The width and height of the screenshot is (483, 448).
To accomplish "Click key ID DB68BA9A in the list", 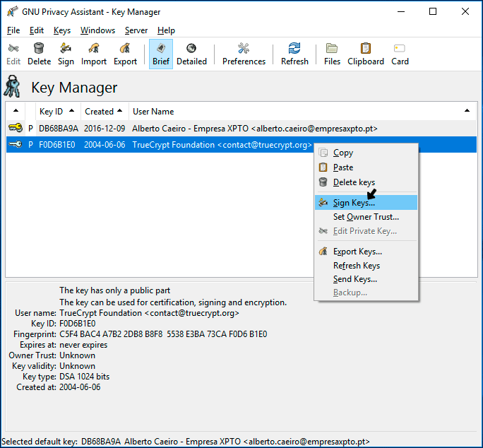I will (59, 129).
